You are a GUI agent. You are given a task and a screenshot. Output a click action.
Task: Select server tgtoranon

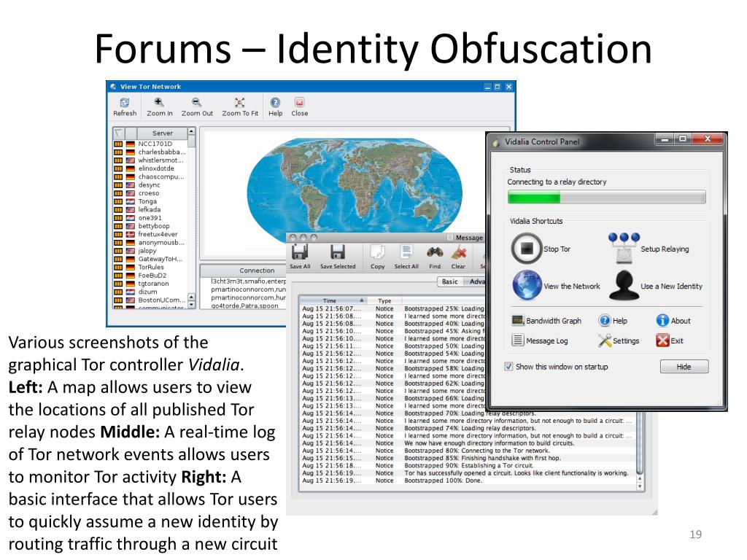[150, 284]
